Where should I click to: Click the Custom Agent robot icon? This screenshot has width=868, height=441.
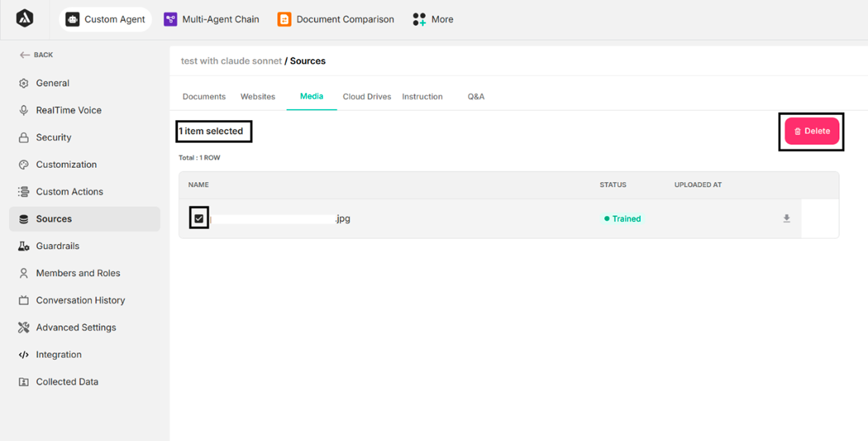click(x=72, y=19)
